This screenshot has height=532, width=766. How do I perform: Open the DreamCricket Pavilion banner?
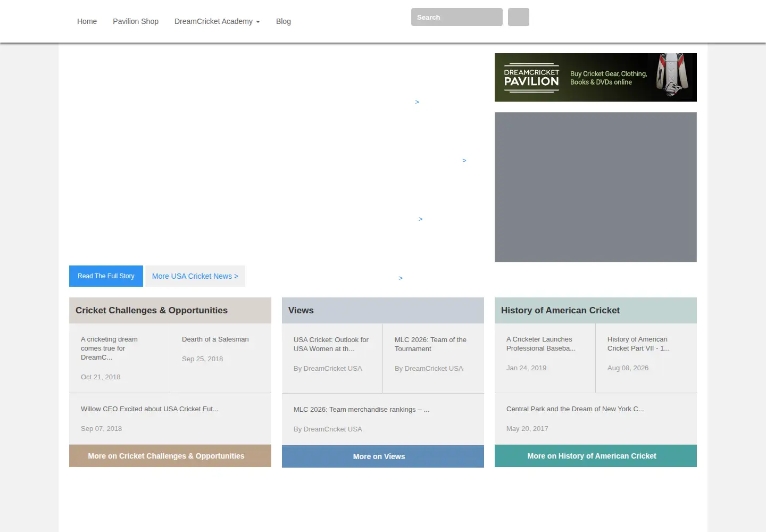[x=596, y=77]
